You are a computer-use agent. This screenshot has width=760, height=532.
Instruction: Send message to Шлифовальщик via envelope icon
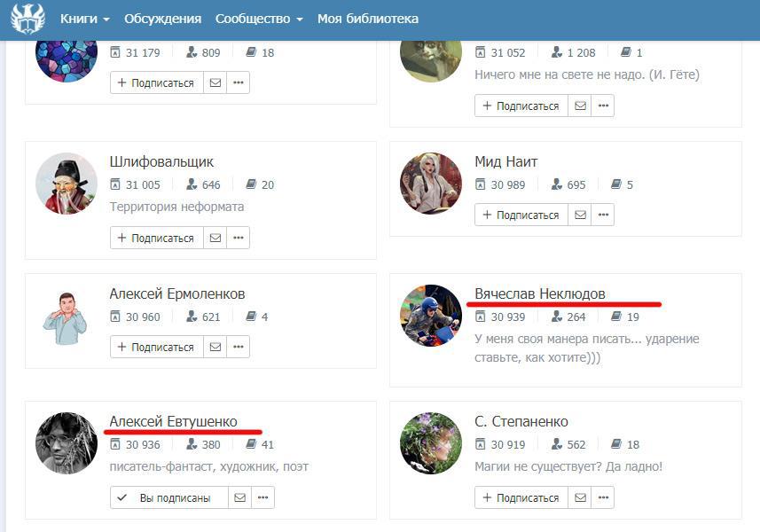point(215,238)
